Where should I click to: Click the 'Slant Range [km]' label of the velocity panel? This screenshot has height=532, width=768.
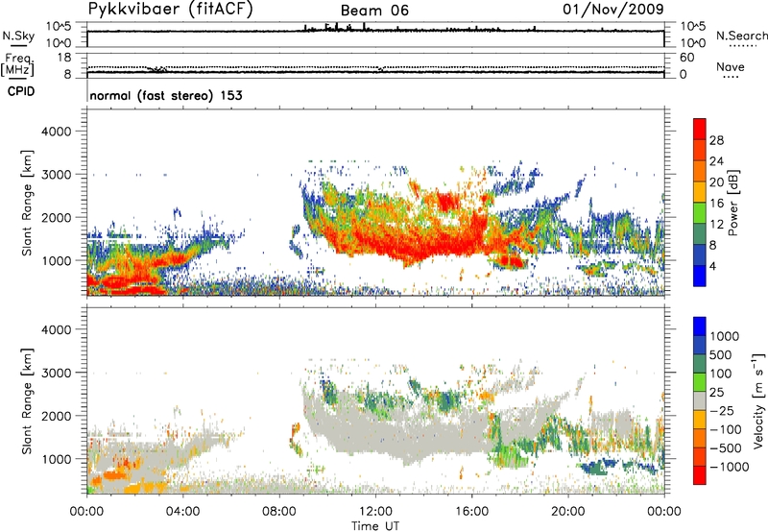(x=27, y=400)
